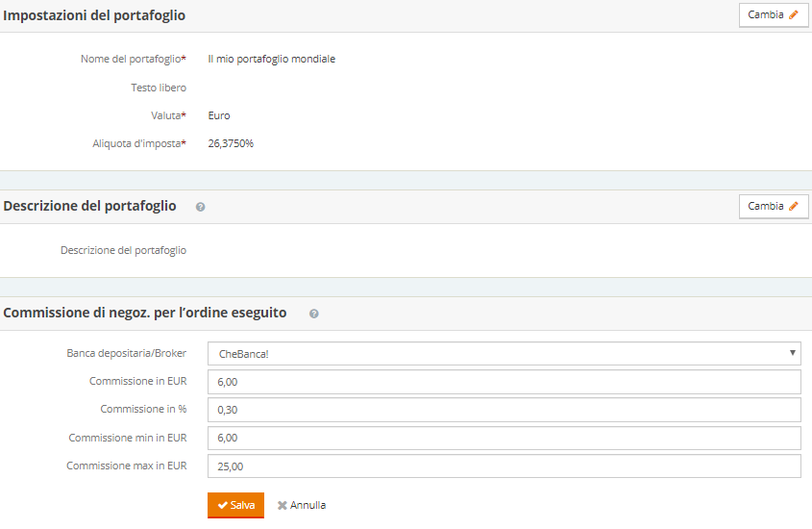
Task: Select the Commissione in % input field
Action: [x=504, y=410]
